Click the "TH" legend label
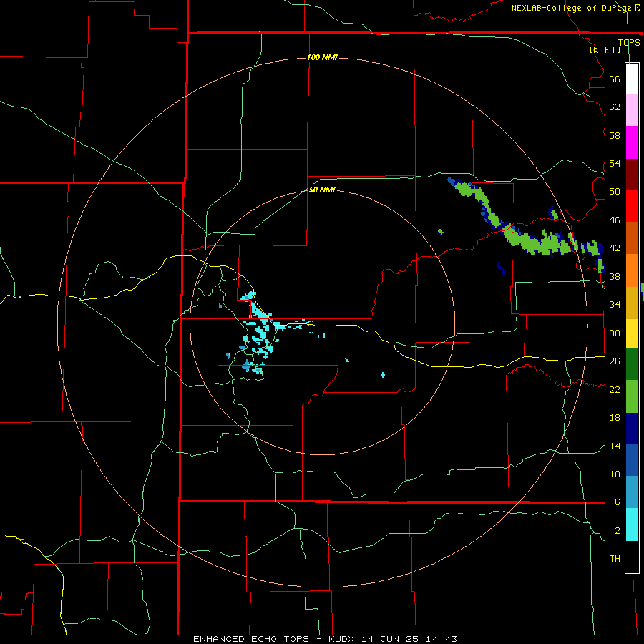This screenshot has width=644, height=644. pos(615,559)
